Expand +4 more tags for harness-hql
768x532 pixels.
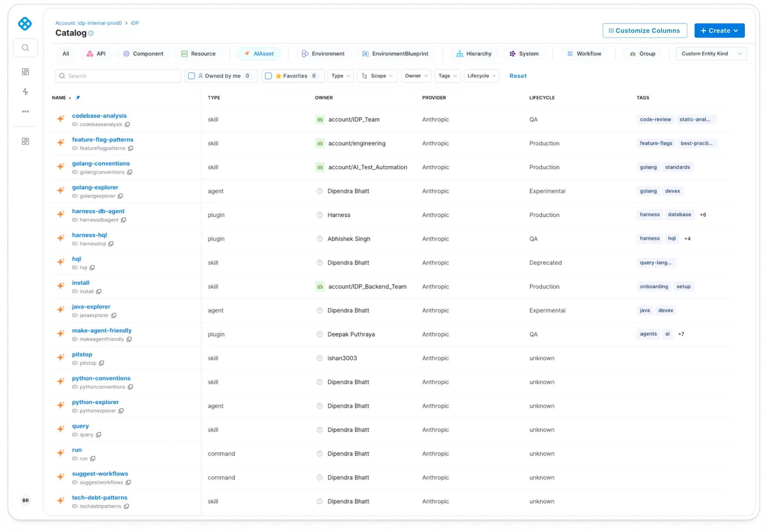pyautogui.click(x=687, y=239)
